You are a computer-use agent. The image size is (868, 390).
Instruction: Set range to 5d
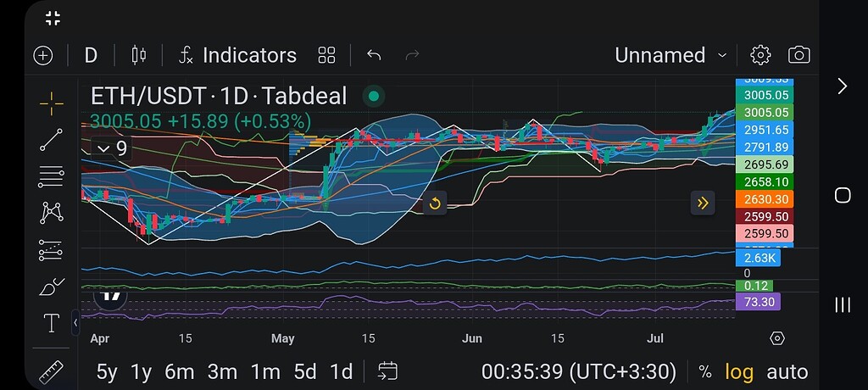305,371
